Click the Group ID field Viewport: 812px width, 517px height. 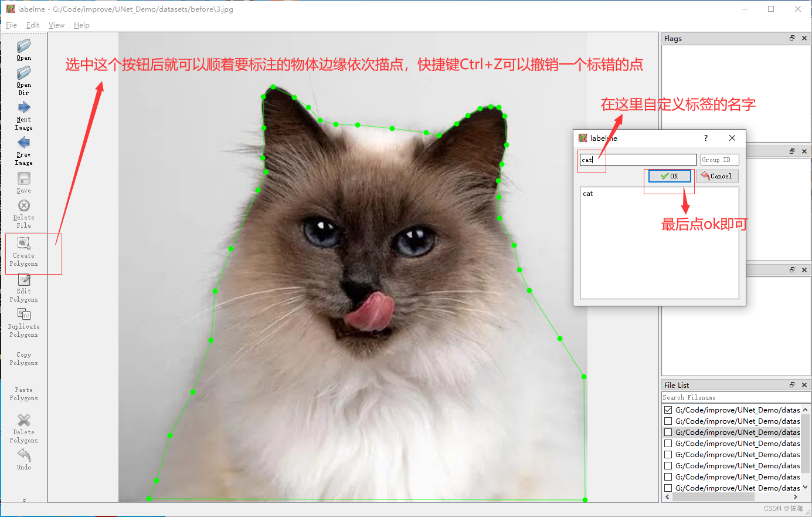[719, 160]
